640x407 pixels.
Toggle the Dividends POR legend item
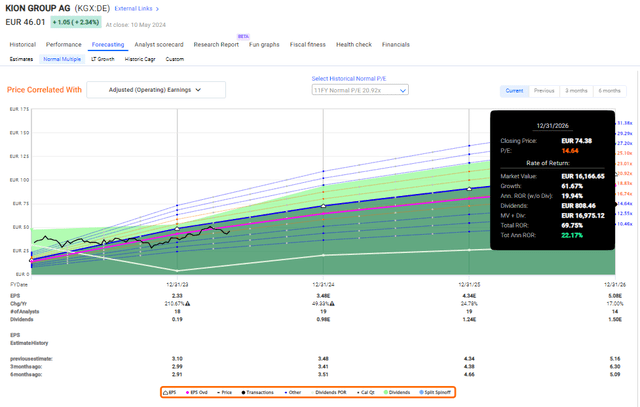click(x=329, y=392)
